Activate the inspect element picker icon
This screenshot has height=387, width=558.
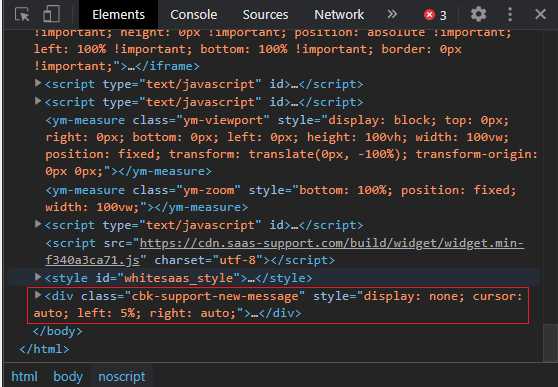click(x=22, y=15)
